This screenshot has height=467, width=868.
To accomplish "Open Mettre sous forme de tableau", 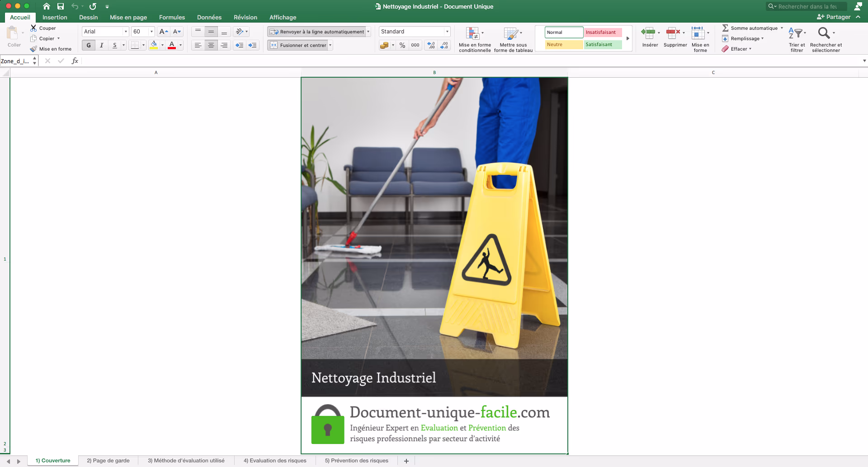I will 513,39.
